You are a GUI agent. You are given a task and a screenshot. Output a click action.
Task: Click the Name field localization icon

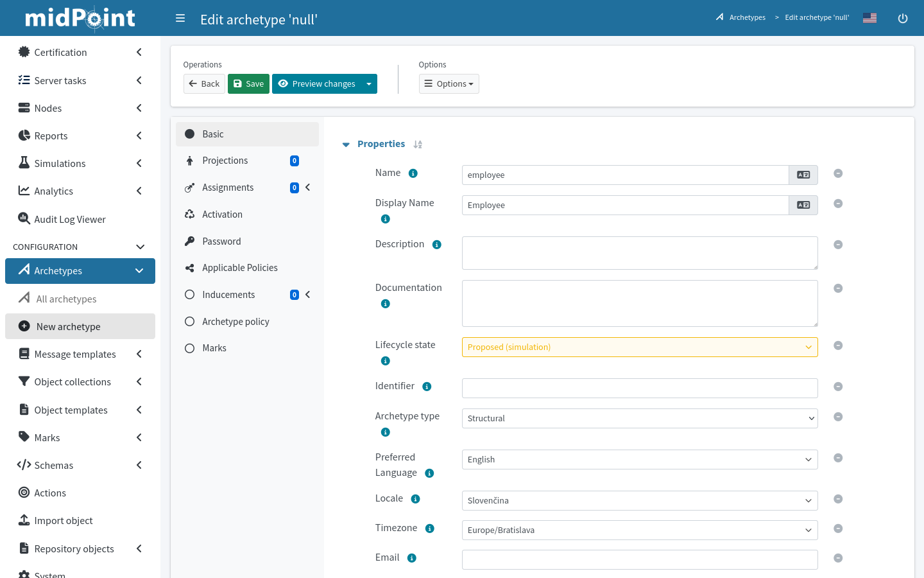pos(803,175)
